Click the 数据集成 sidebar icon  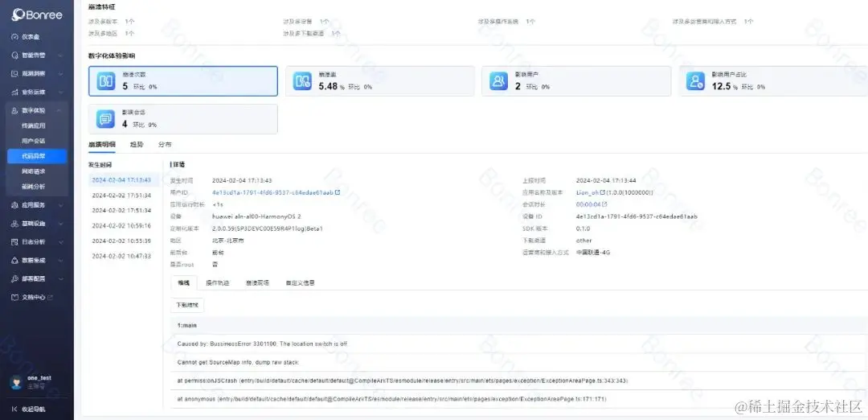(15, 261)
